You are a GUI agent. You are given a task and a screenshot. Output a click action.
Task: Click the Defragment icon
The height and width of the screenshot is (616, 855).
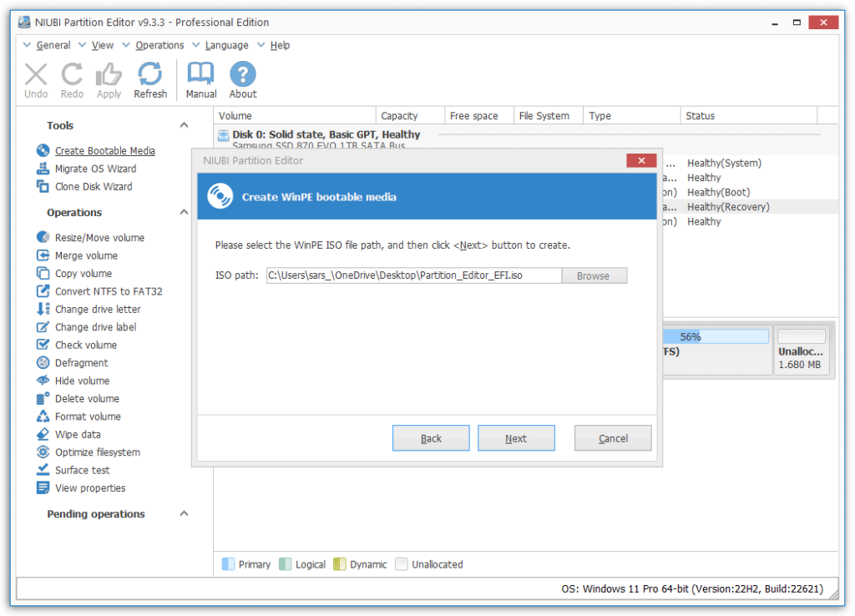pyautogui.click(x=43, y=362)
